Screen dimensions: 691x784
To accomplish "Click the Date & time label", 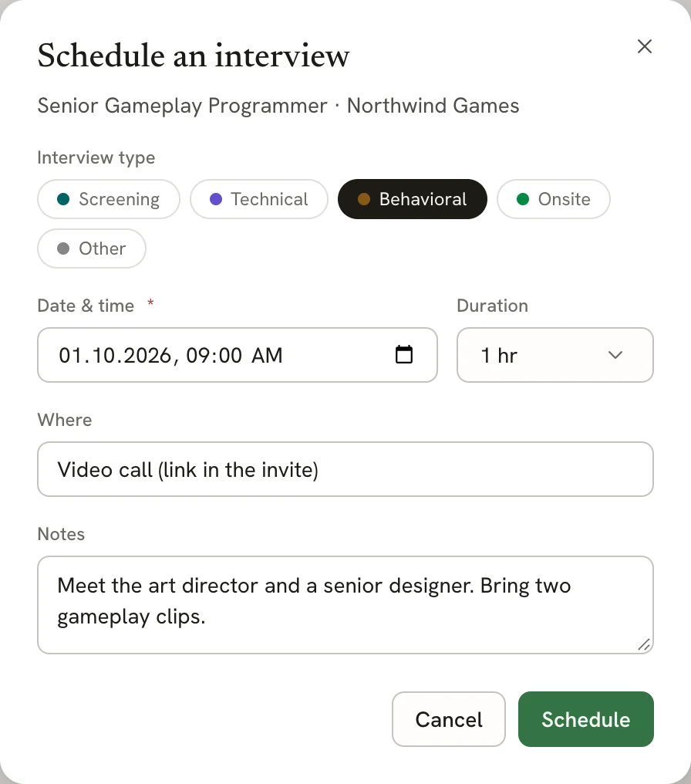I will pyautogui.click(x=86, y=306).
